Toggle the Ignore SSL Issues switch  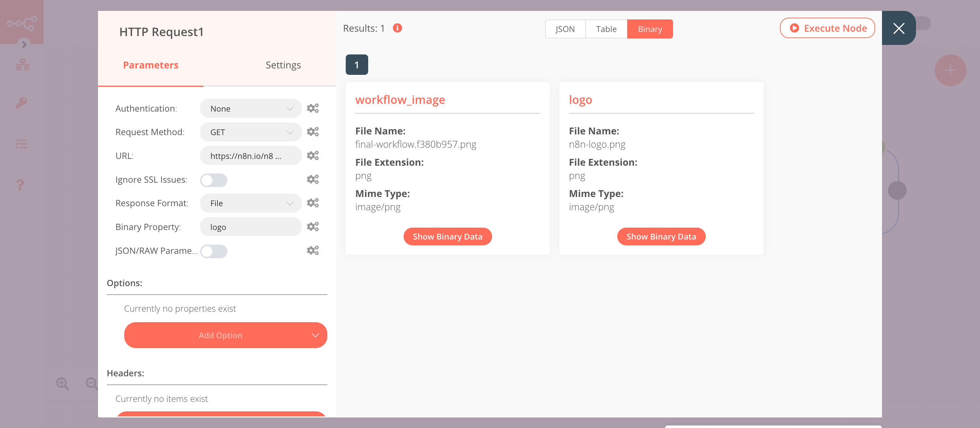click(x=213, y=180)
